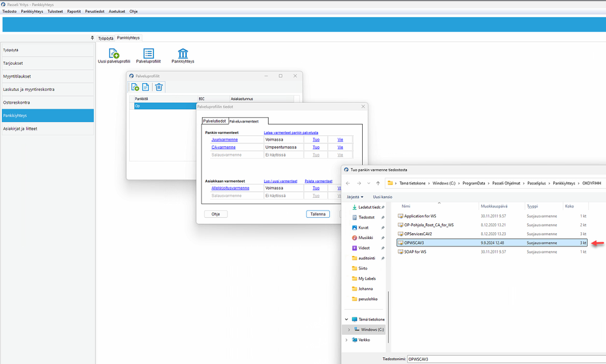Screen dimensions: 606x364
Task: Open the Allekirjoitusvarmenne link
Action: (x=231, y=188)
